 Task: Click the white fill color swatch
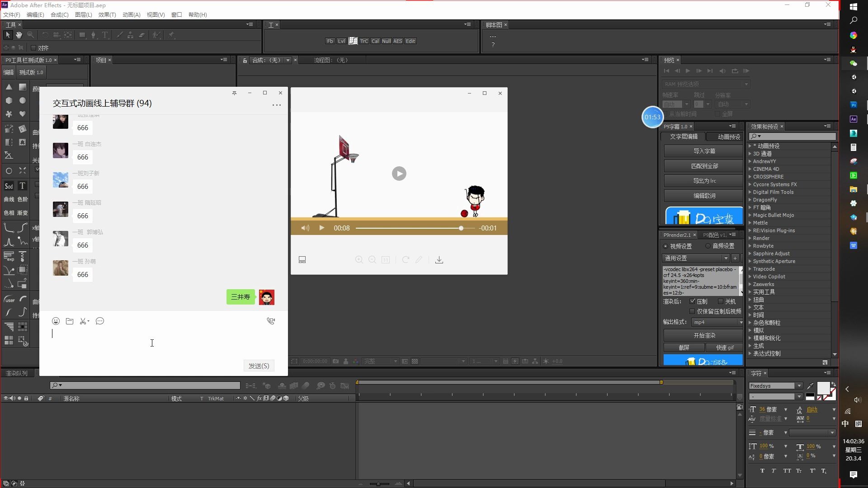tap(823, 388)
